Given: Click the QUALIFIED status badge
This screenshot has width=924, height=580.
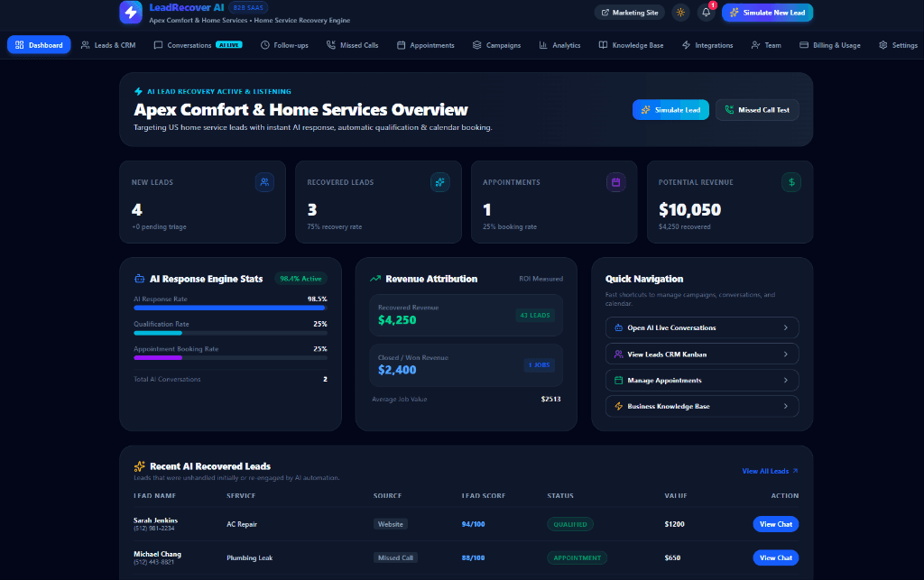Looking at the screenshot, I should 570,524.
